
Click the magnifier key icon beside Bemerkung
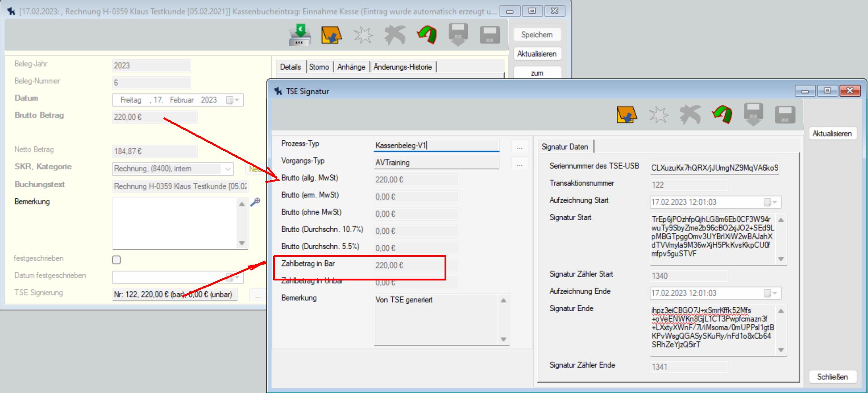click(255, 202)
